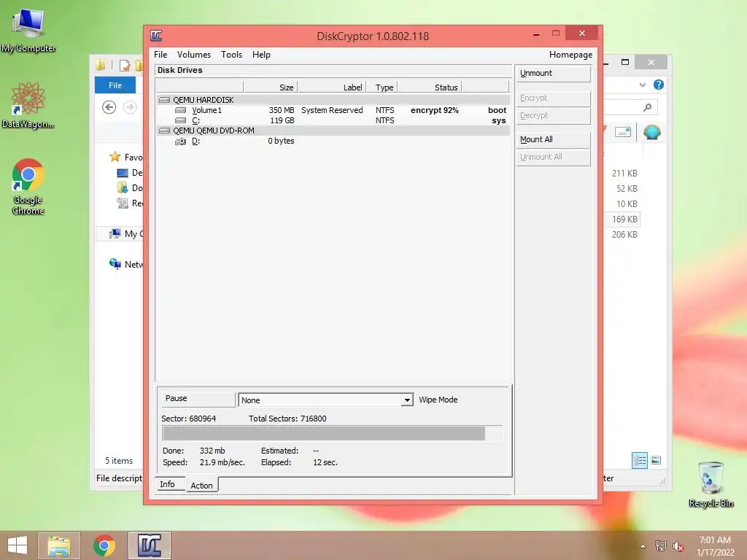
Task: Click the Wipe Mode dropdown arrow
Action: coord(407,400)
